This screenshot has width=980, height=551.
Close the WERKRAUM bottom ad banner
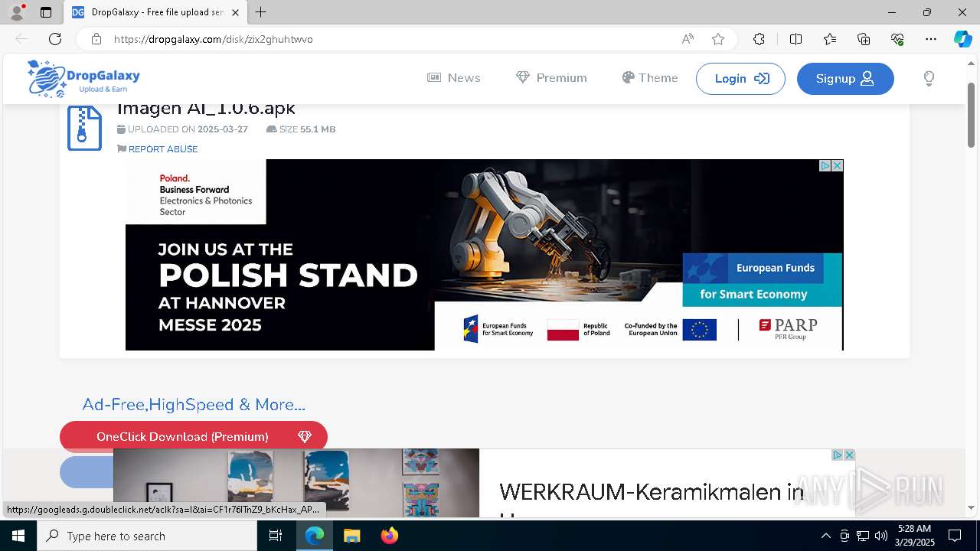pyautogui.click(x=849, y=455)
